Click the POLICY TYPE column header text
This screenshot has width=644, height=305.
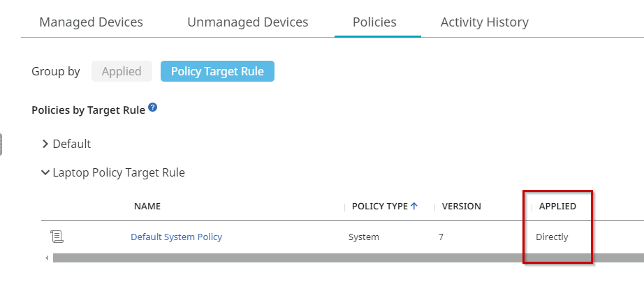click(379, 207)
